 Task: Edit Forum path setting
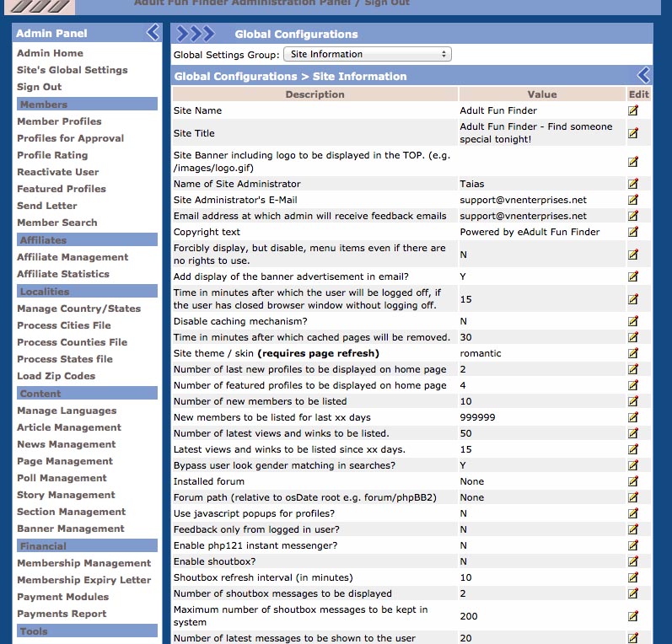pyautogui.click(x=633, y=497)
